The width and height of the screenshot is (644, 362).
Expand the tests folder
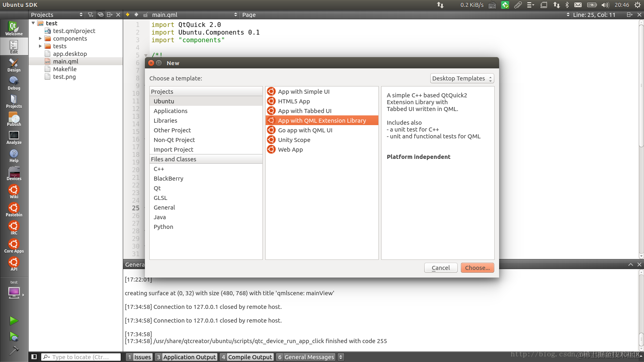click(x=40, y=46)
